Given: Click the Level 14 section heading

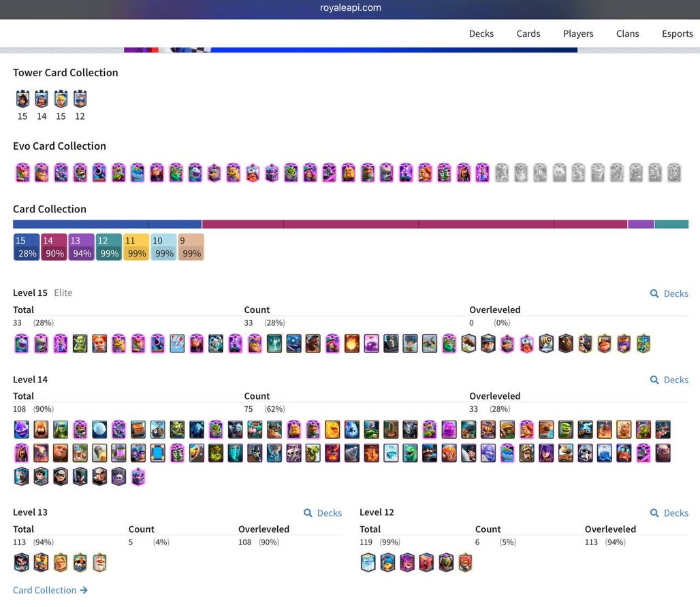Looking at the screenshot, I should 30,380.
